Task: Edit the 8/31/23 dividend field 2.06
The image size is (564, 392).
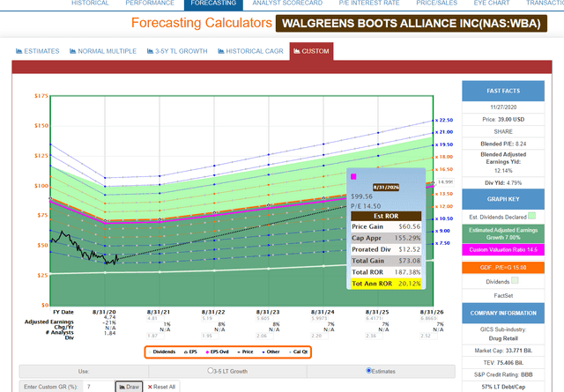Action: (264, 336)
